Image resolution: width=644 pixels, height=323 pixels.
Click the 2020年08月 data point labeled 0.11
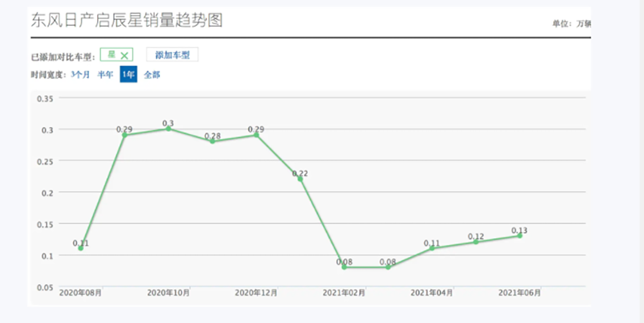point(81,248)
